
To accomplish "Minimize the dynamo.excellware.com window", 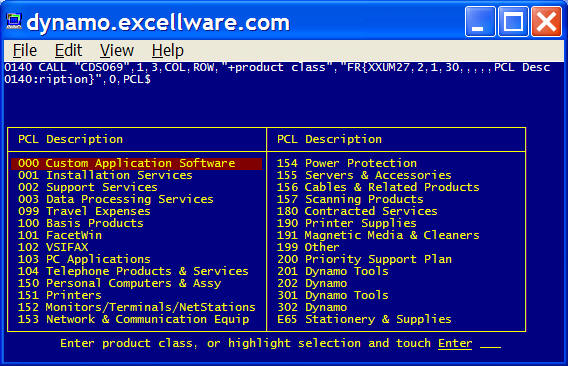I will pos(480,22).
